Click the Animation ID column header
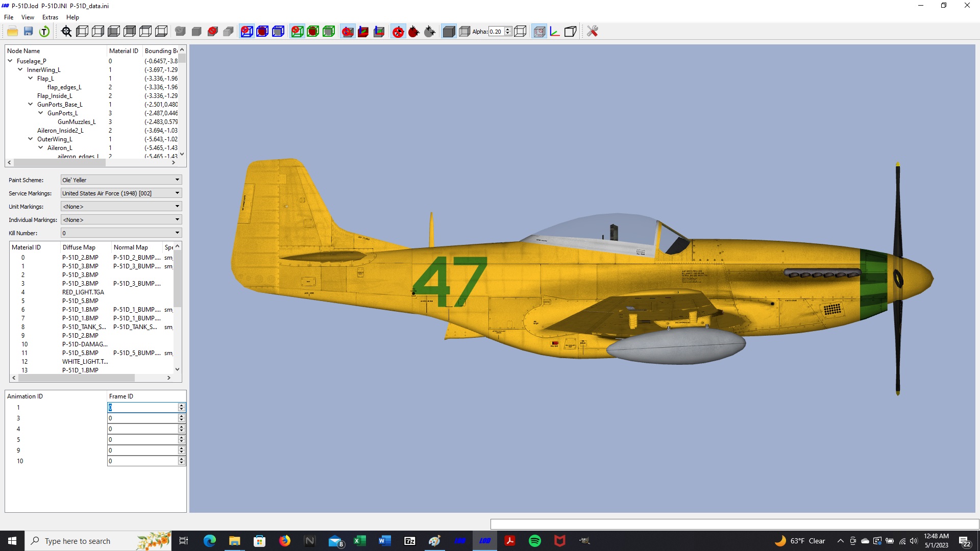 point(56,396)
